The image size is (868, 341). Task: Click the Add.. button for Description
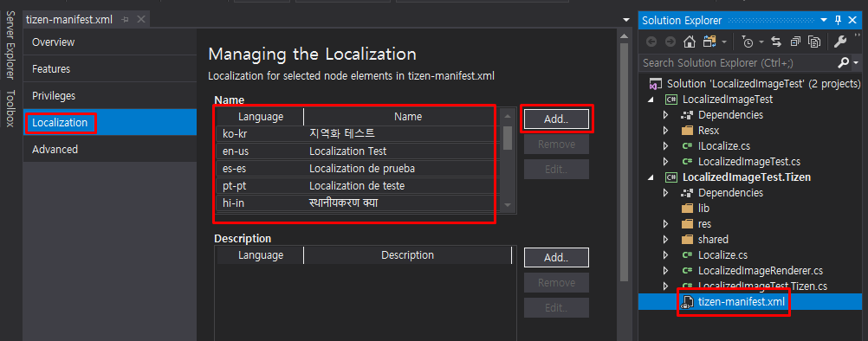pos(556,257)
